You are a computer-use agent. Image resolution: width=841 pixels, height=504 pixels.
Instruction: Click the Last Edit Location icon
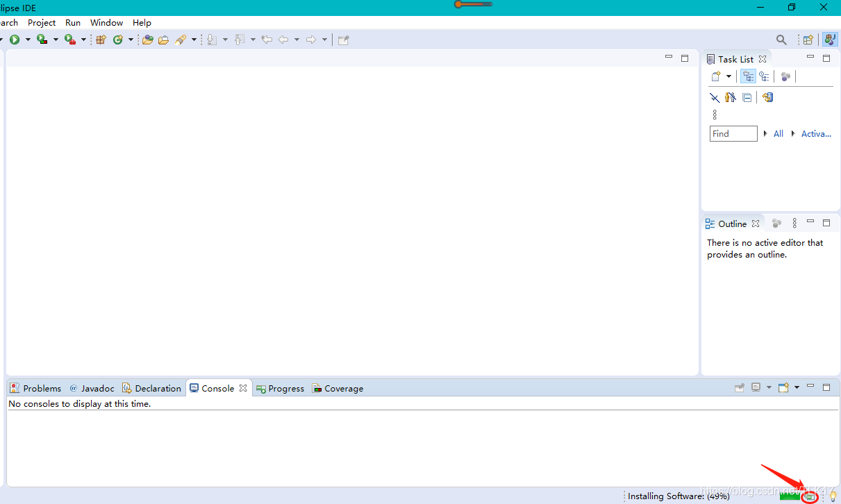coord(267,40)
